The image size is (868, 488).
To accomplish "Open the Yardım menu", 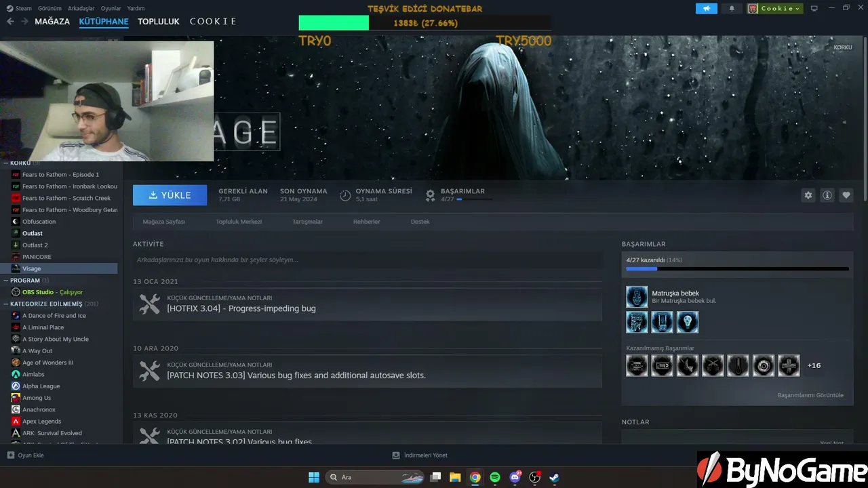I will [136, 9].
